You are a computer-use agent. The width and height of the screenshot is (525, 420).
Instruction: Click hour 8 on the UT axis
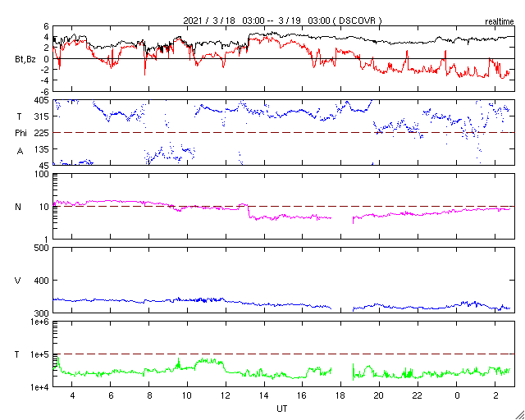click(149, 395)
